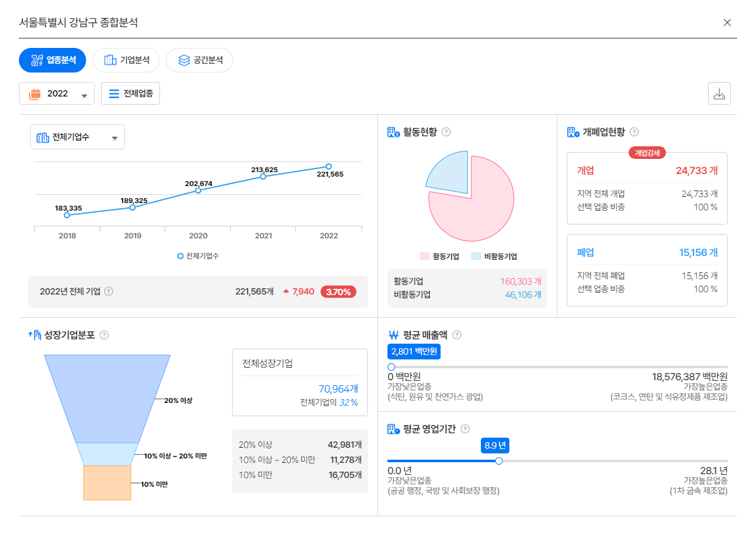Click help icon beside 평균 매출액
This screenshot has width=756, height=536.
point(457,335)
